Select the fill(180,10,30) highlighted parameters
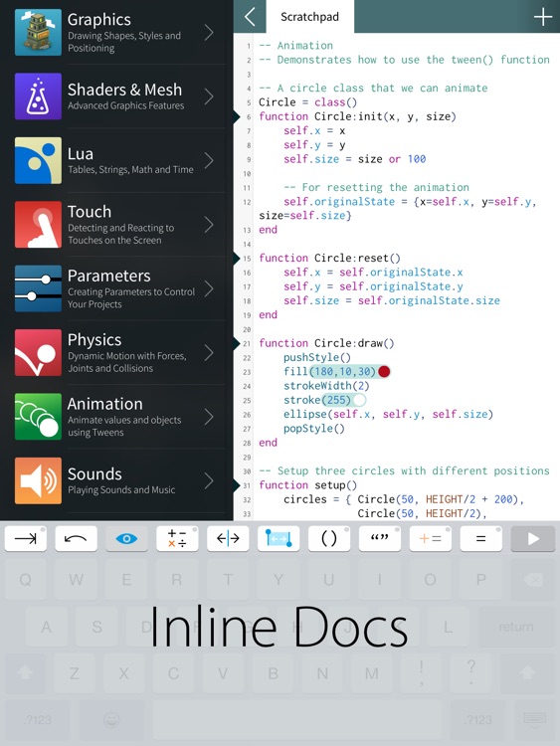The height and width of the screenshot is (746, 560). [x=343, y=372]
